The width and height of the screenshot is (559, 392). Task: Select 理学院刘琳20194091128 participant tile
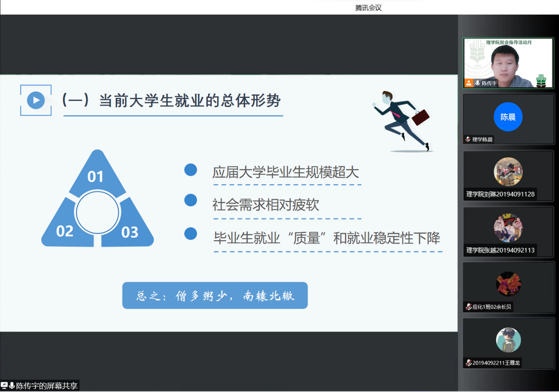point(508,175)
